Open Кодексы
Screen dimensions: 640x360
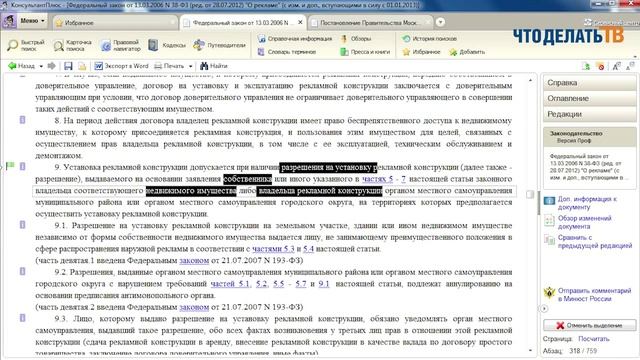point(167,45)
